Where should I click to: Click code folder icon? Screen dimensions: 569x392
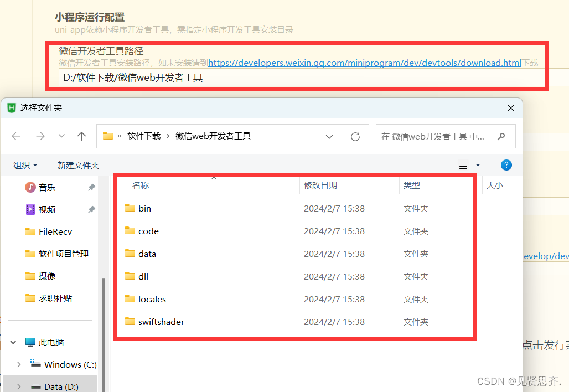coord(130,230)
